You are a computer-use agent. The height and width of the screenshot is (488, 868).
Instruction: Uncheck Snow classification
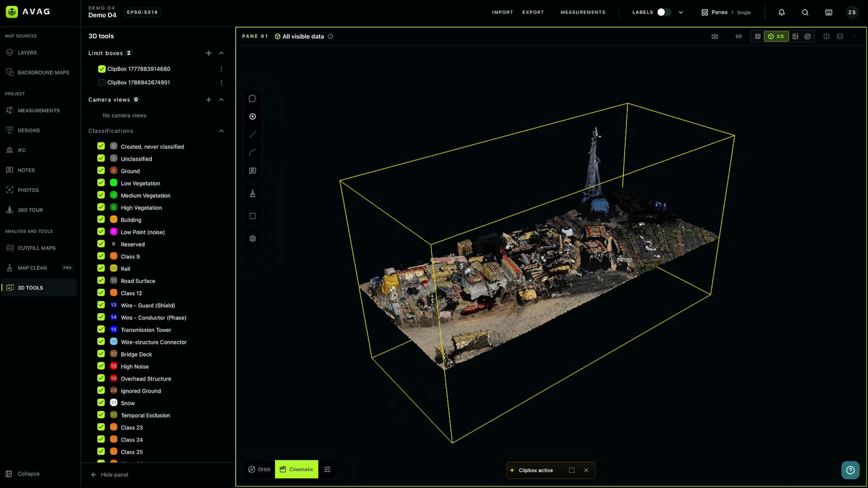[101, 403]
